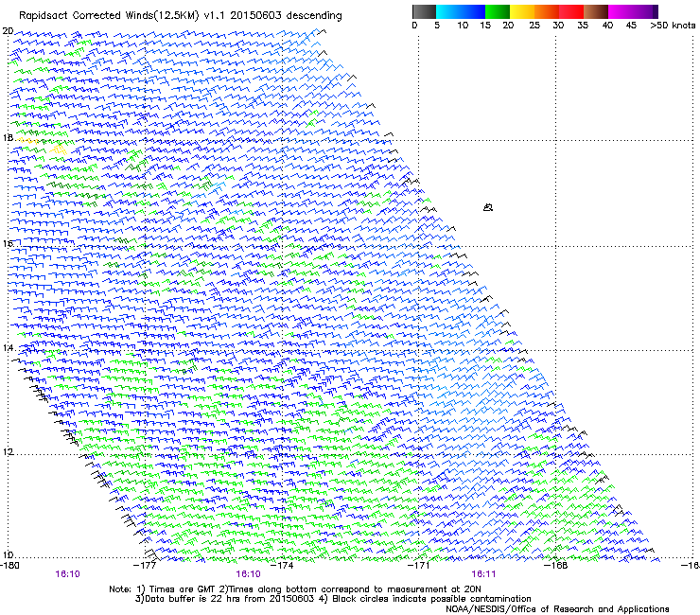Viewport: 700px width, 615px height.
Task: Select the brown 35-40 knots legend swatch
Action: [x=596, y=11]
